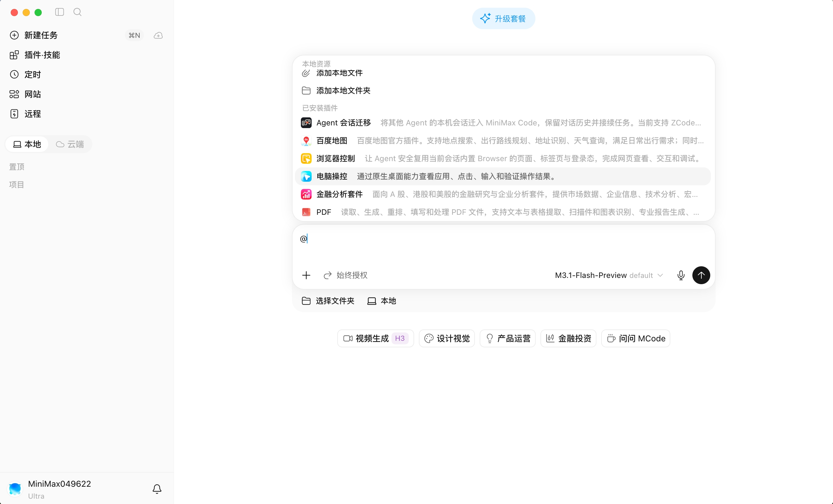Image resolution: width=833 pixels, height=504 pixels.
Task: Open 定时 in the sidebar
Action: tap(25, 74)
